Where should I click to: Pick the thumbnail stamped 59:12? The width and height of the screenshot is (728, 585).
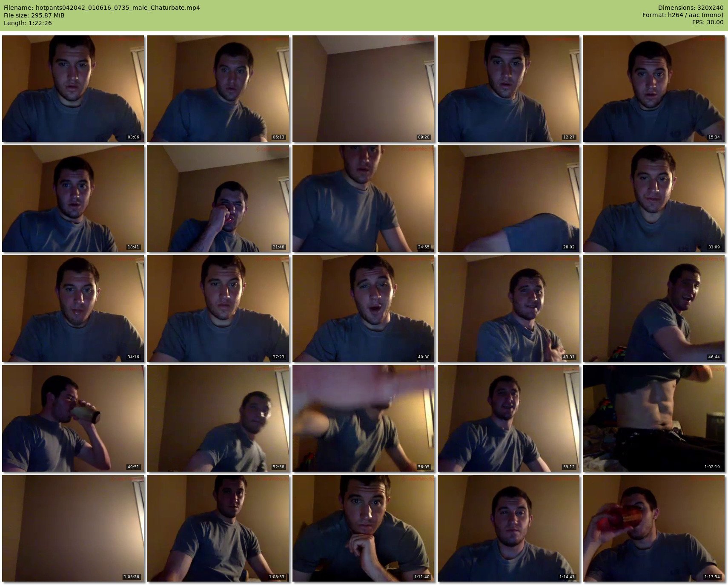tap(509, 418)
